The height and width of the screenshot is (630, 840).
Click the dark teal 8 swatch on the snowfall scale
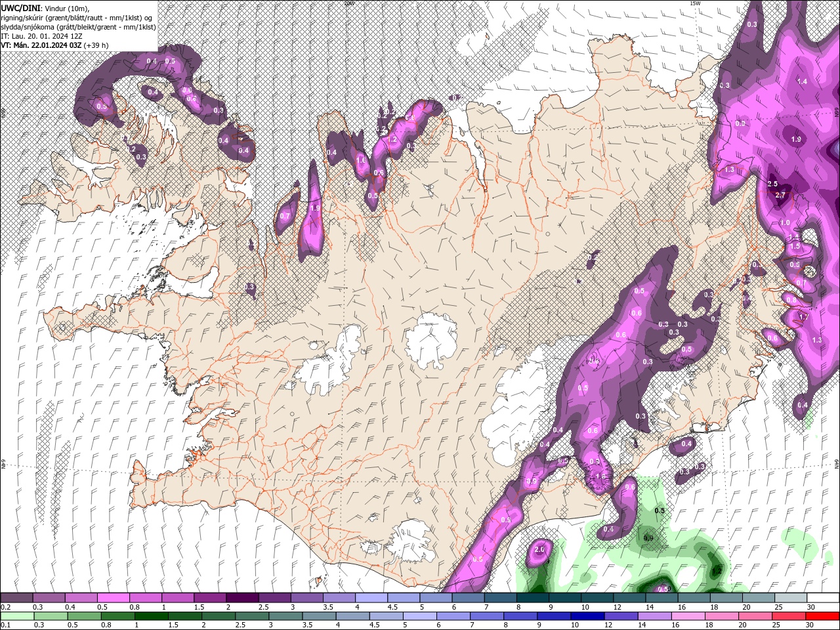(x=533, y=598)
